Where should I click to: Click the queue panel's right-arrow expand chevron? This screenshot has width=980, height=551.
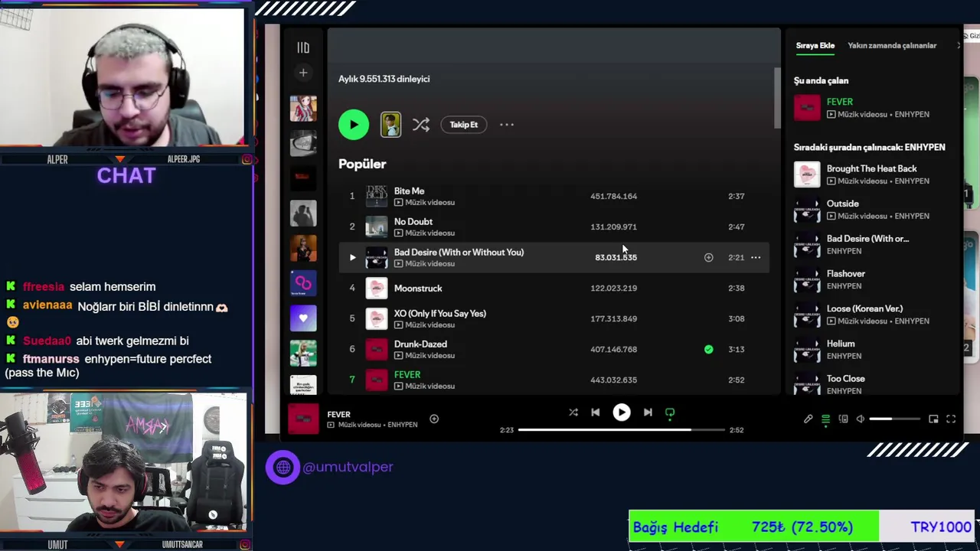pyautogui.click(x=958, y=45)
